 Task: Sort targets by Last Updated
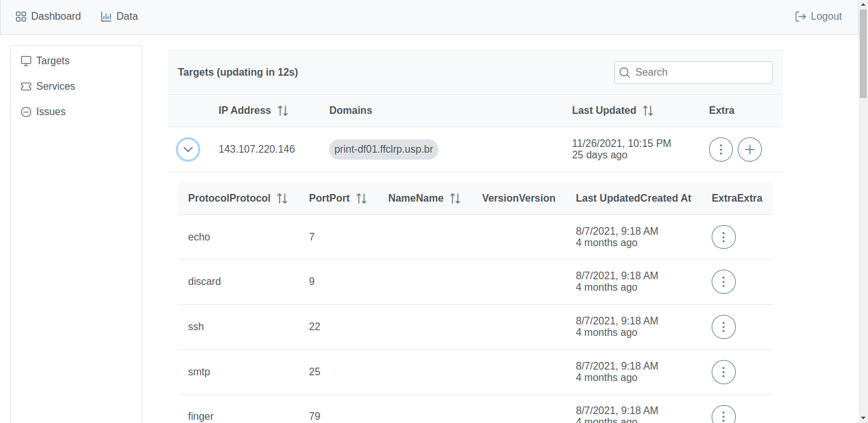pos(648,111)
